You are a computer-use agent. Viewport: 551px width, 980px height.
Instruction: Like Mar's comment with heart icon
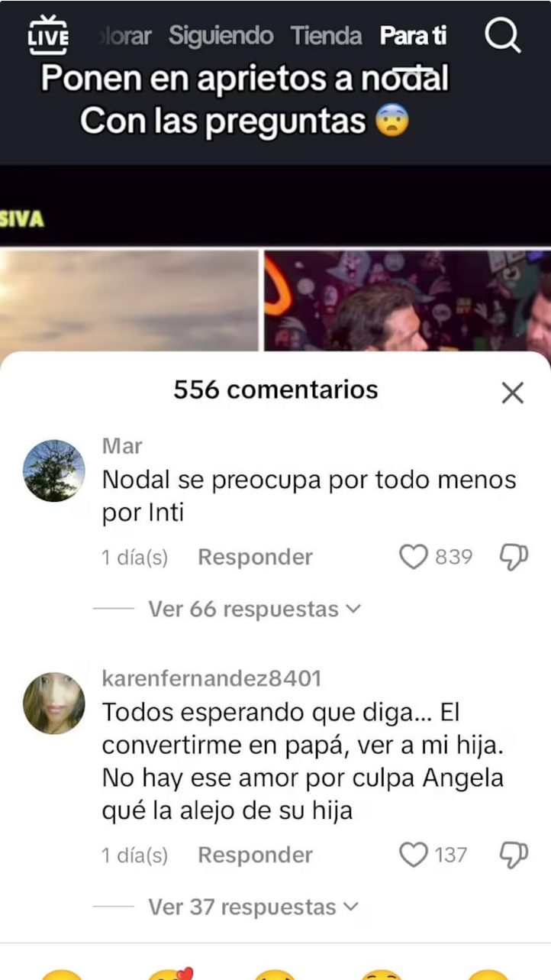click(x=414, y=557)
